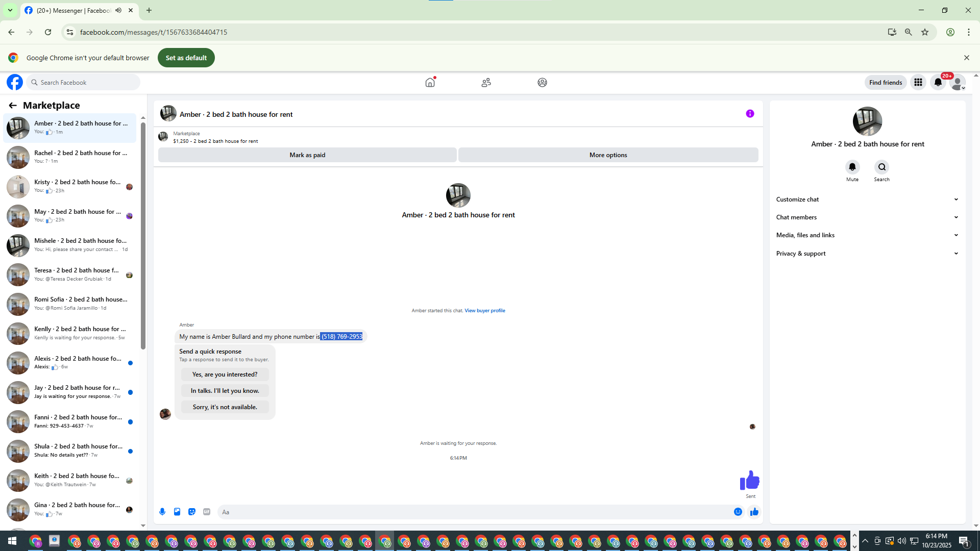This screenshot has height=551, width=980.
Task: Go to the Facebook Home tab
Action: (x=430, y=82)
